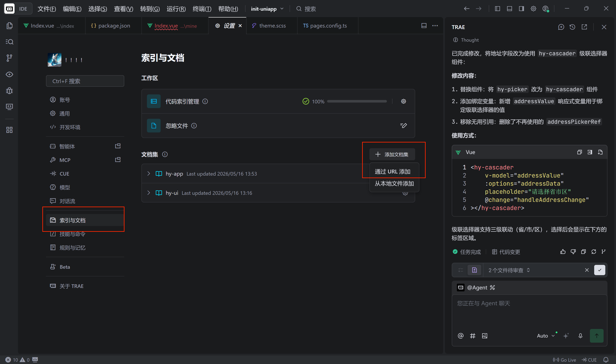Open MCP settings section
616x364 pixels.
click(85, 160)
